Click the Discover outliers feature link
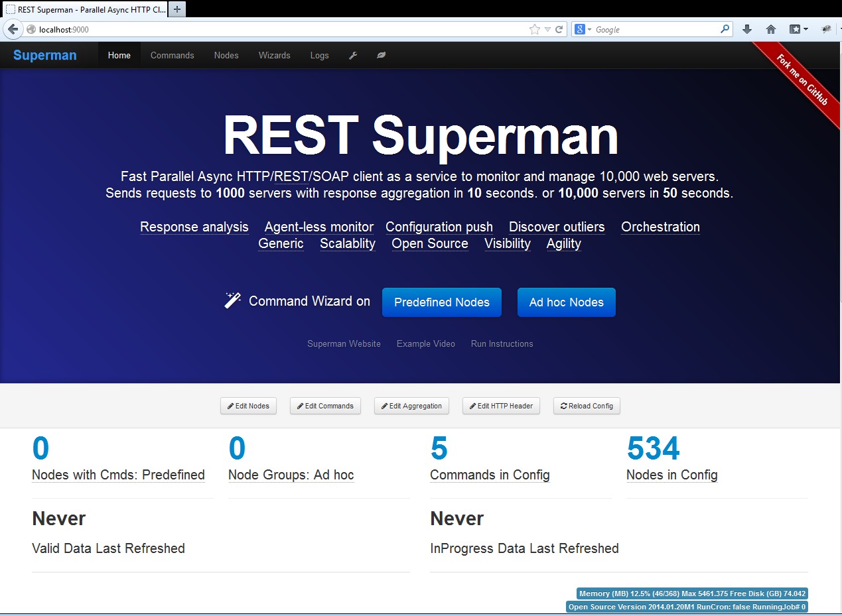This screenshot has width=842, height=616. pos(557,227)
